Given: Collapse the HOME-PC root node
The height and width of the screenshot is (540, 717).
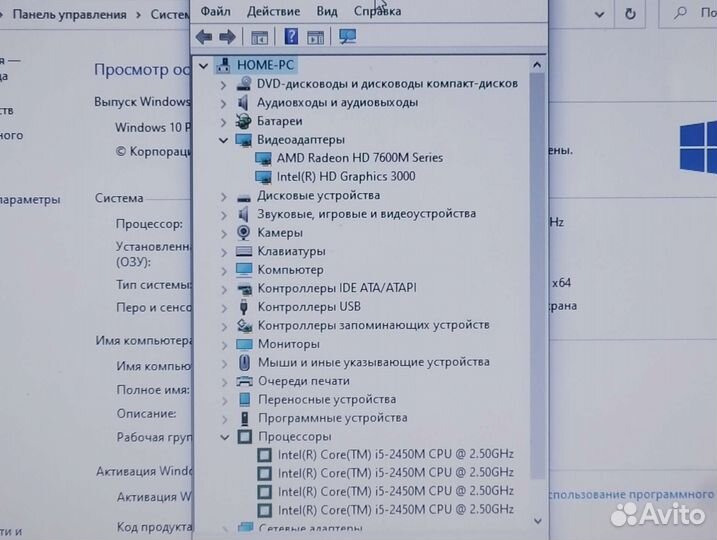Looking at the screenshot, I should 203,66.
